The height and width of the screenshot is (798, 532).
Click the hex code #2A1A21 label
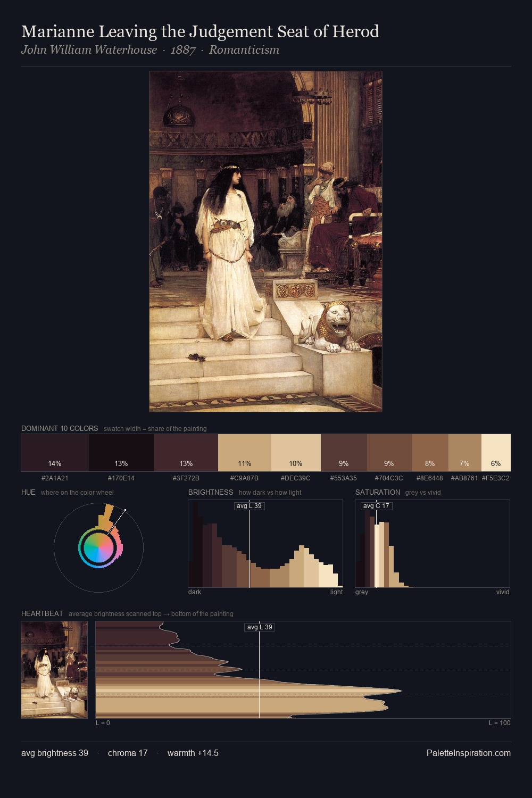coord(55,478)
